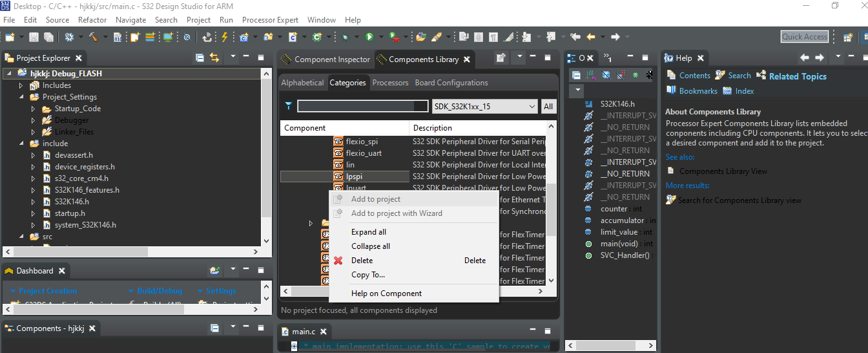
Task: Click the Save All toolbar icon
Action: (49, 37)
